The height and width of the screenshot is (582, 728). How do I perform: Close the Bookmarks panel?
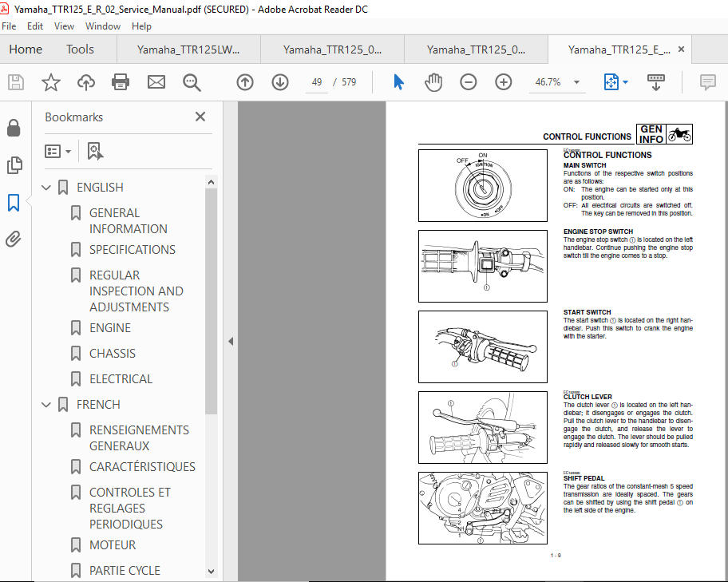pos(200,117)
